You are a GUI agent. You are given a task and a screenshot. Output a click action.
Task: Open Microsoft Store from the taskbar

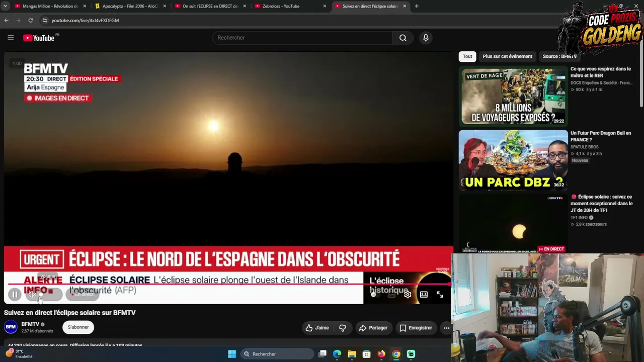pyautogui.click(x=367, y=354)
